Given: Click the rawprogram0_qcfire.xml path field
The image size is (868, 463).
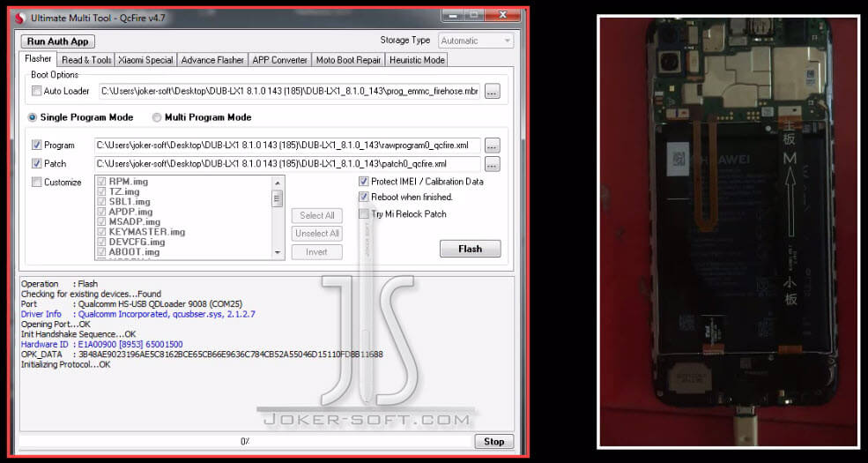Looking at the screenshot, I should pos(287,146).
